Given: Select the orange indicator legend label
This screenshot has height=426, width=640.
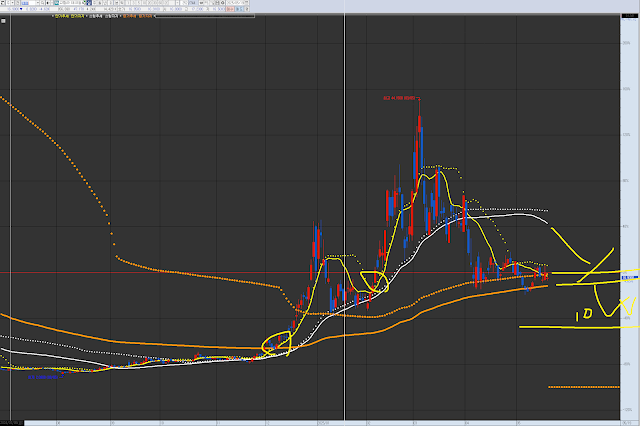Looking at the screenshot, I should click(x=138, y=16).
